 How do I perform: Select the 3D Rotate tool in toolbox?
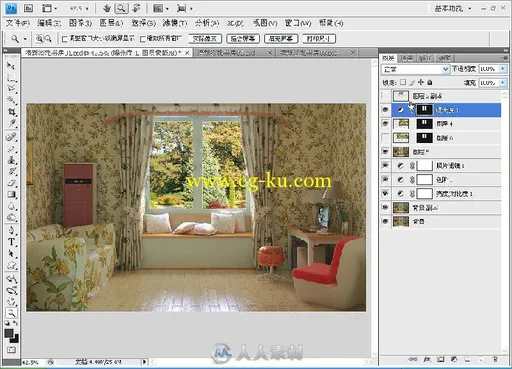(x=11, y=279)
